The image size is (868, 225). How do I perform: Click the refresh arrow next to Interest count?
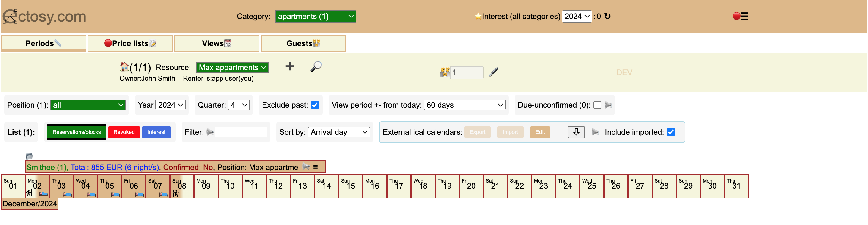click(x=607, y=16)
